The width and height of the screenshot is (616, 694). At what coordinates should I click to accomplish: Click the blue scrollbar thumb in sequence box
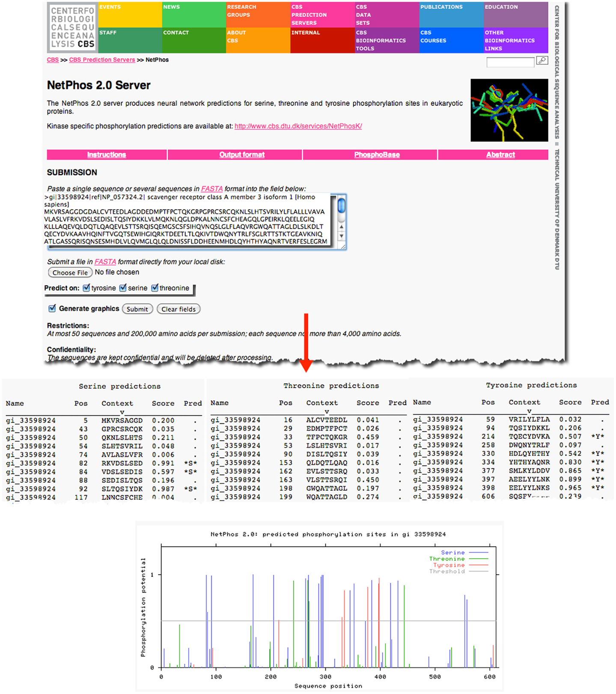click(341, 206)
